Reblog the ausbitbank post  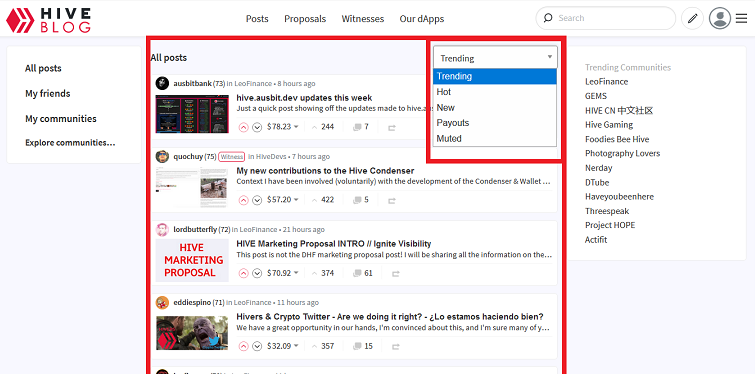(x=392, y=128)
